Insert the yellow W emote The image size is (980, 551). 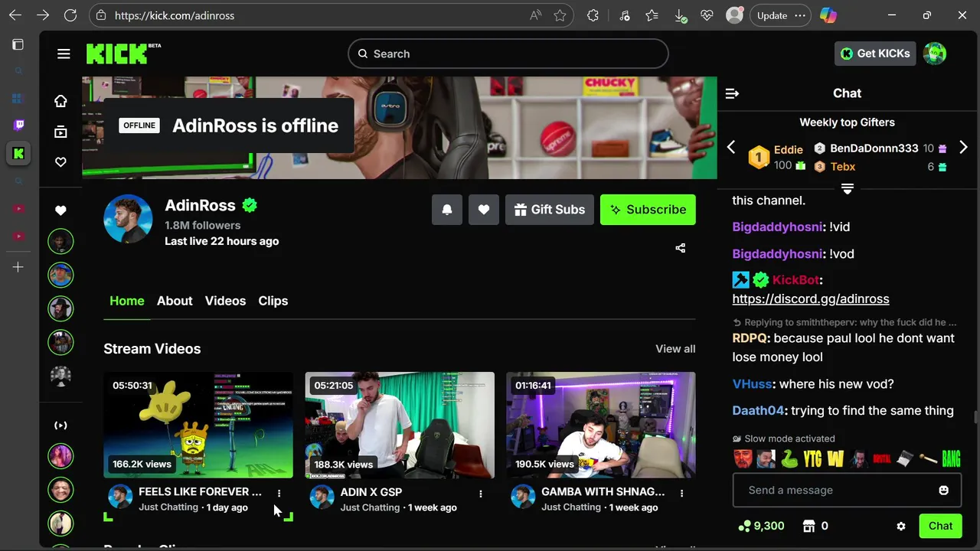point(836,459)
